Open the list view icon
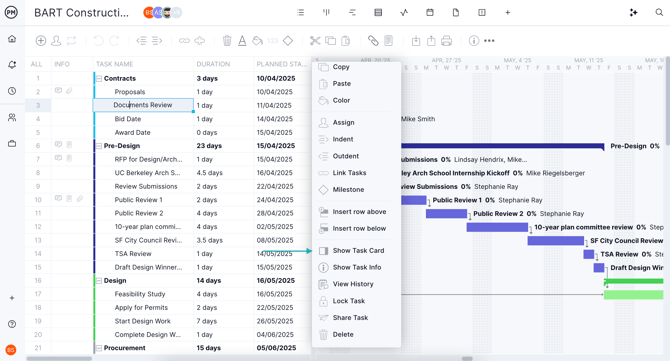670x361 pixels. click(300, 12)
